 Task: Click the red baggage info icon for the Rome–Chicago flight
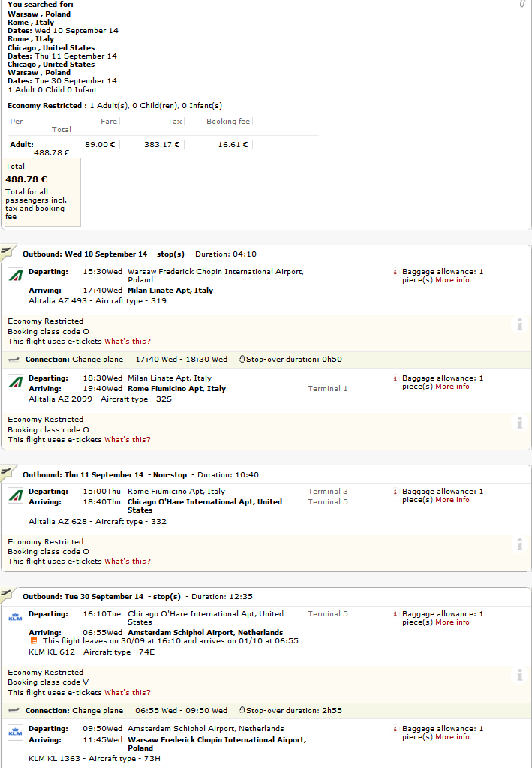coord(395,492)
